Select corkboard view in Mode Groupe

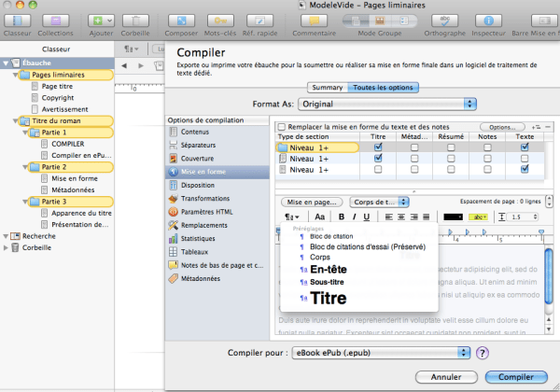pos(380,21)
